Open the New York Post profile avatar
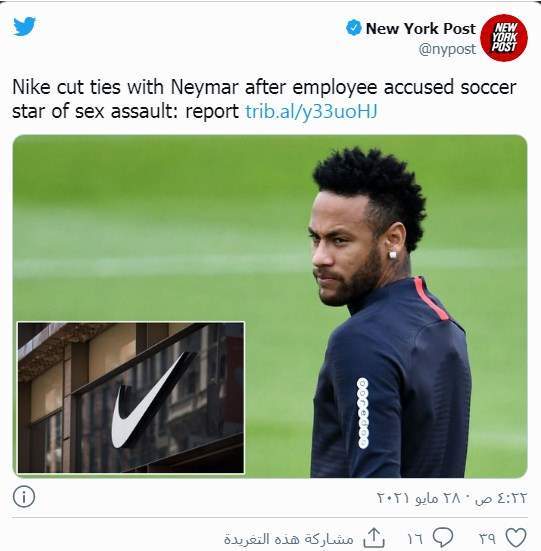 pos(503,38)
